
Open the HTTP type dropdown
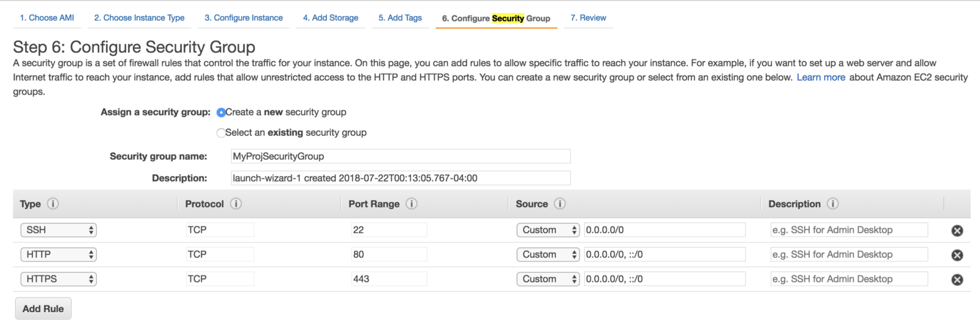click(x=58, y=254)
